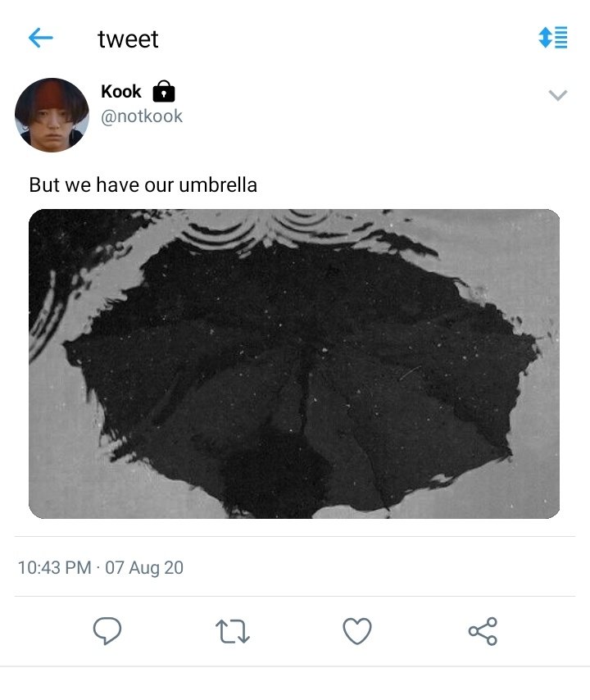Visit the @notkook handle
Image resolution: width=590 pixels, height=700 pixels.
tap(142, 116)
